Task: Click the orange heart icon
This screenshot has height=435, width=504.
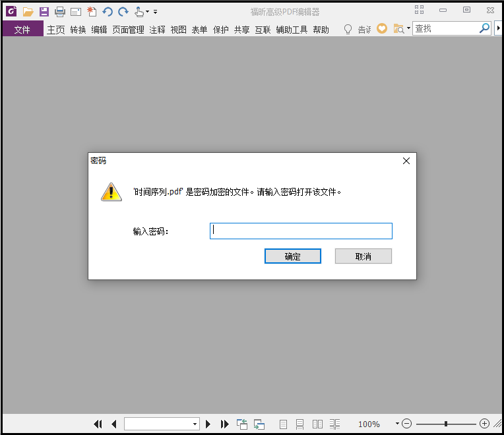Action: (x=382, y=28)
